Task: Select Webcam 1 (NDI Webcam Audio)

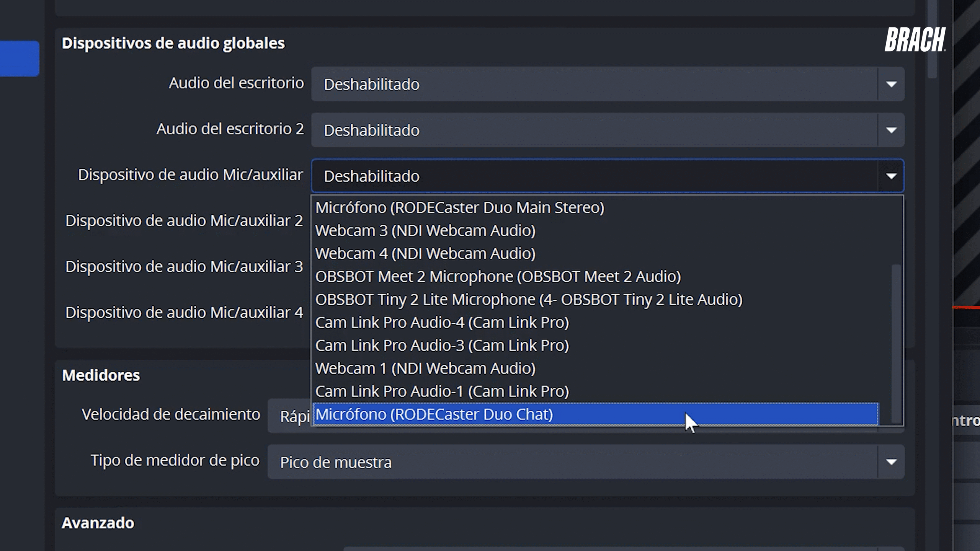Action: tap(425, 368)
